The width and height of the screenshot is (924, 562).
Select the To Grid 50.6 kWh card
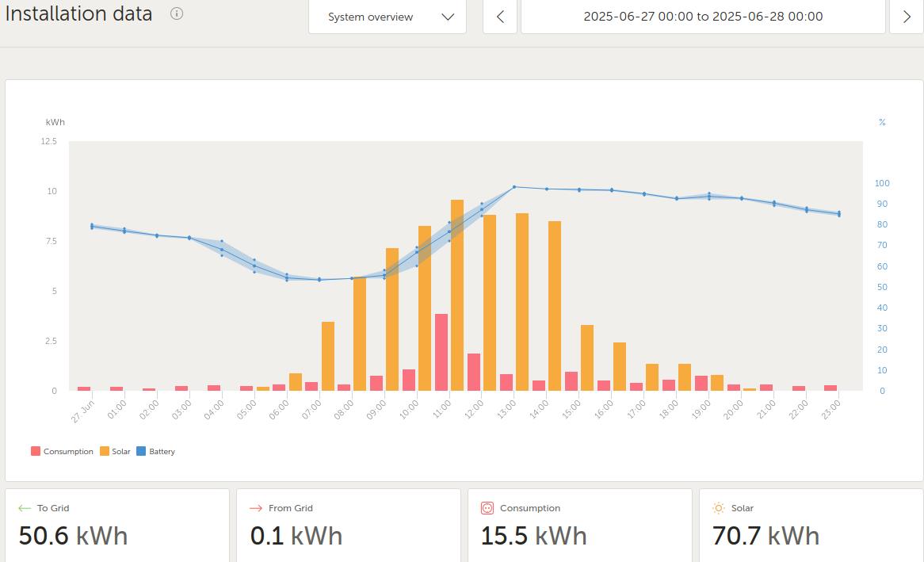point(117,525)
